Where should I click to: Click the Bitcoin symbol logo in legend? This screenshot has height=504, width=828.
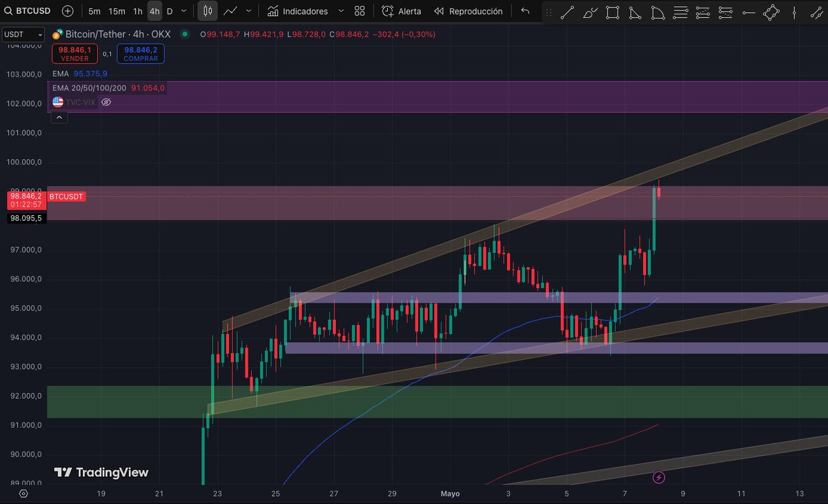coord(58,34)
